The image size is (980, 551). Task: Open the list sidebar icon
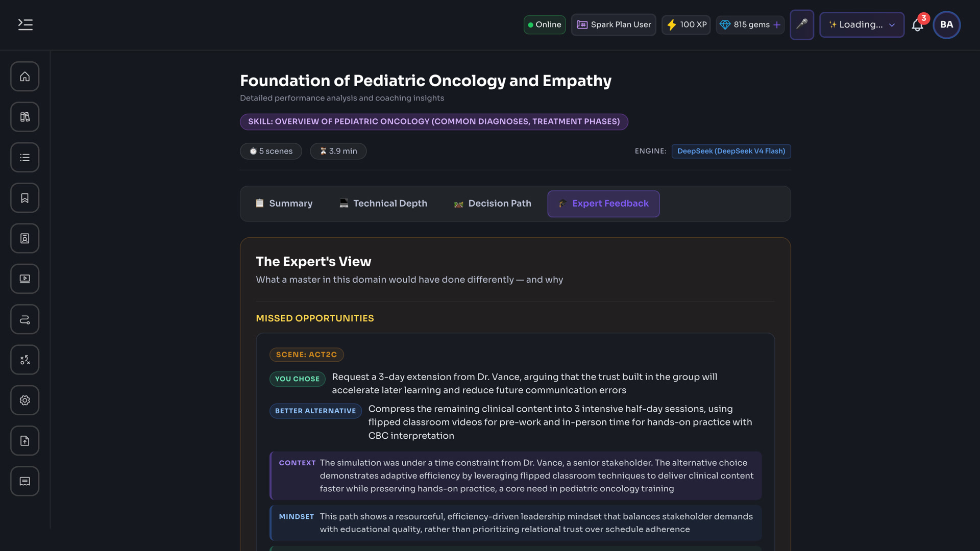24,157
